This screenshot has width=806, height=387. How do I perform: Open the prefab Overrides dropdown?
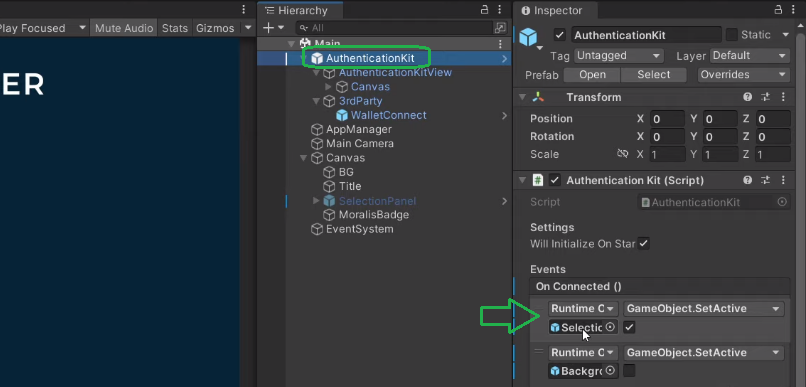click(743, 75)
